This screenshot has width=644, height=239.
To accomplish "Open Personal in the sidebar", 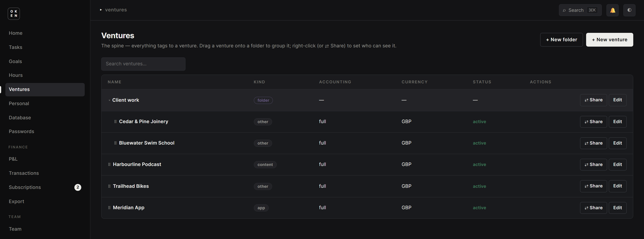I will coord(45,103).
